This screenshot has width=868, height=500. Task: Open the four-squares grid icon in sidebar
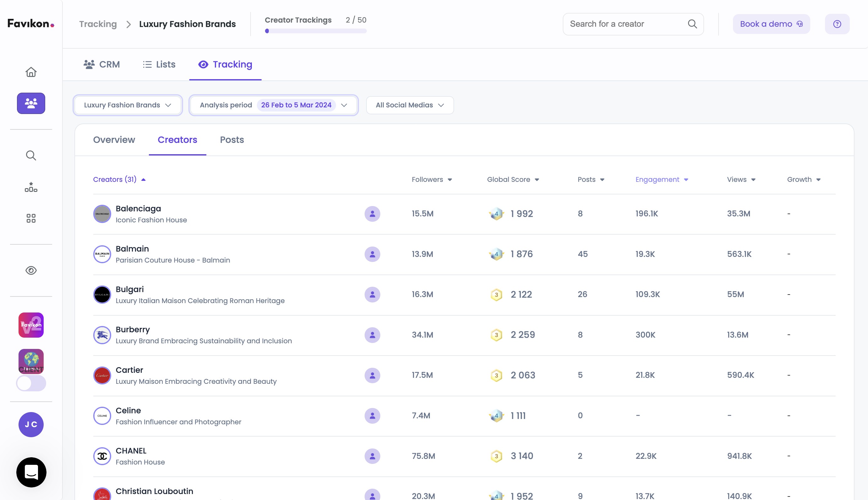point(31,218)
